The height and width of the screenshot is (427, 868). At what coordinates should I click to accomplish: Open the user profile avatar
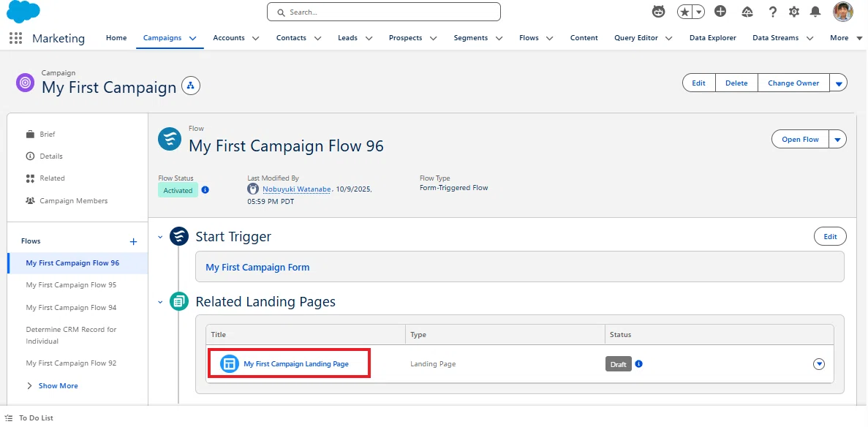[x=842, y=12]
